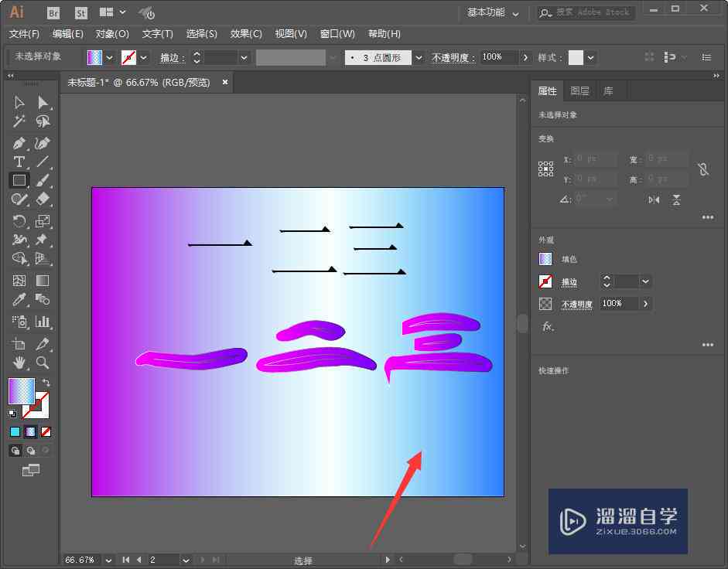Select the Symbol Sprayer tool
This screenshot has width=728, height=569.
19,321
